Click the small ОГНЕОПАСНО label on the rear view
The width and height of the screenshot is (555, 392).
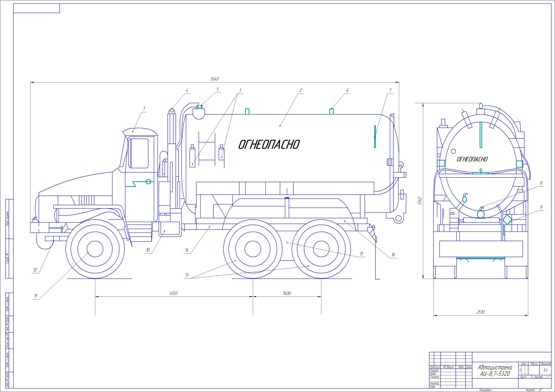coord(472,159)
